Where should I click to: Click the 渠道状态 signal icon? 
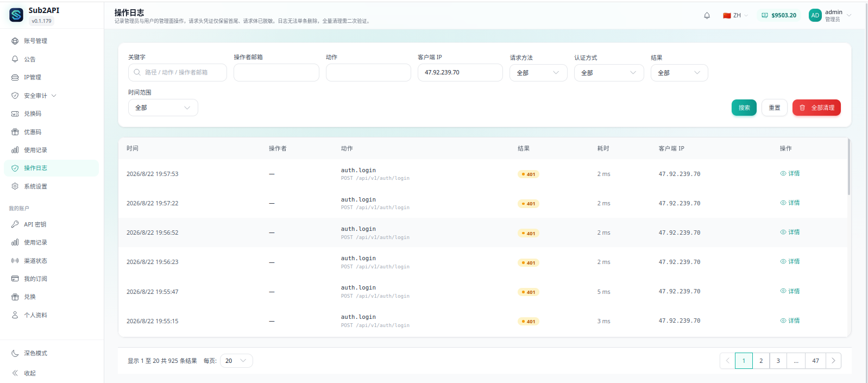pos(15,261)
